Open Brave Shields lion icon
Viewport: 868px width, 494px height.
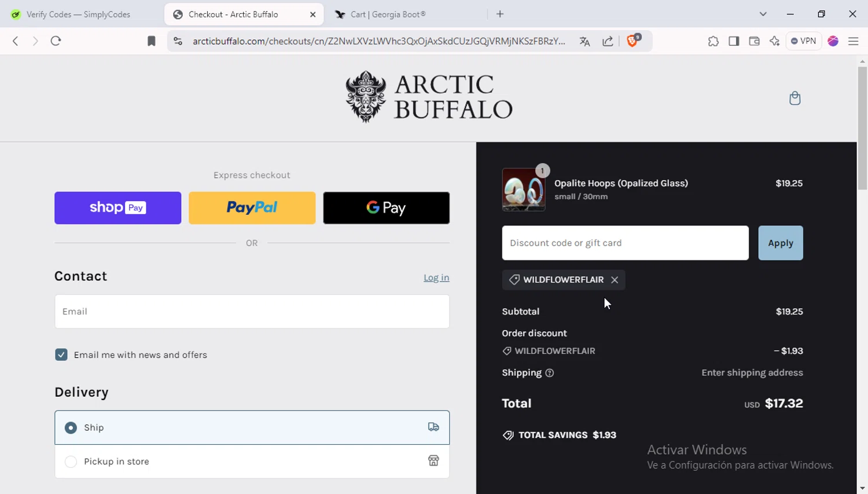(632, 41)
